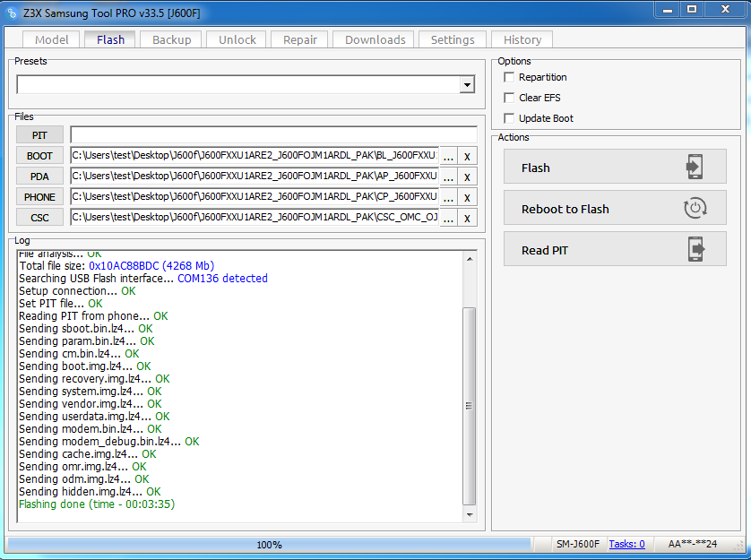The height and width of the screenshot is (560, 751).
Task: Go to the Unlock tab
Action: (237, 39)
